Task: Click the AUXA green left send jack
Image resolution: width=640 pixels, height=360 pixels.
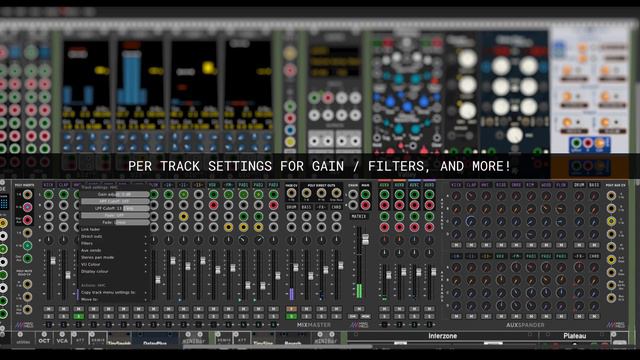Action: [384, 194]
